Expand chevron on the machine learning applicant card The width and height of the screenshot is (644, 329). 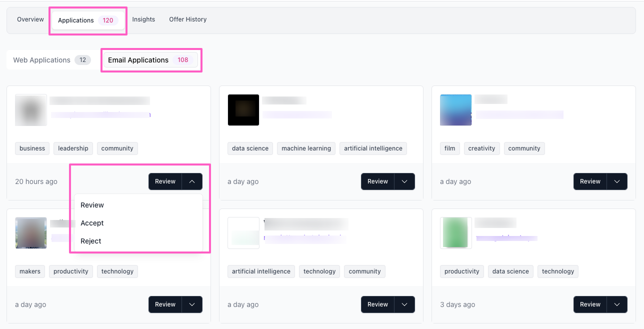pyautogui.click(x=404, y=181)
